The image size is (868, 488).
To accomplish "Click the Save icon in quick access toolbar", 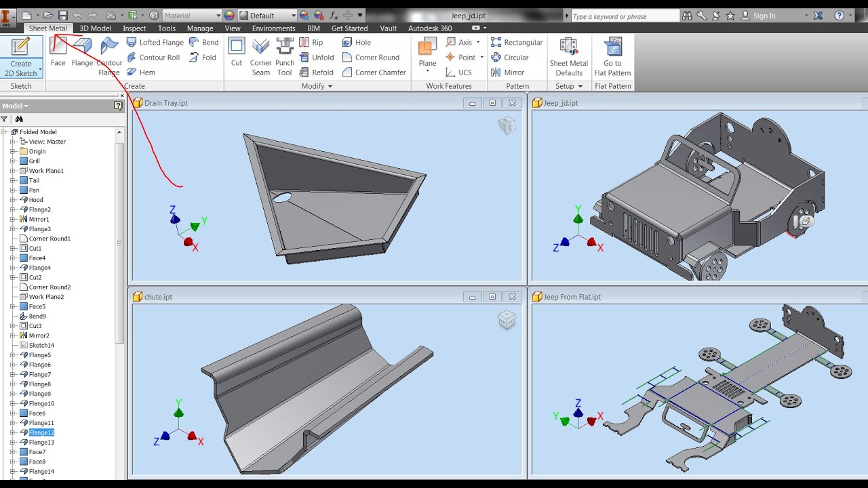I will point(62,15).
